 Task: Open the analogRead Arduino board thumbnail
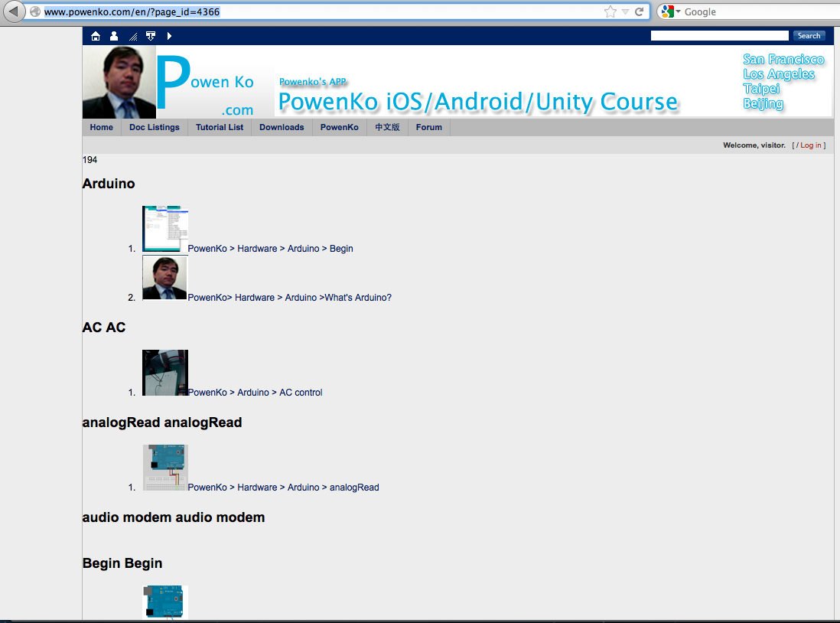(165, 468)
